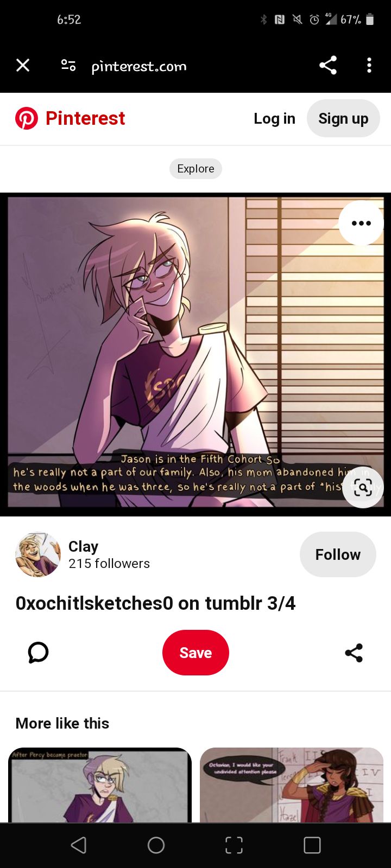The width and height of the screenshot is (391, 868).
Task: Tap the pinterest.com address bar
Action: [x=139, y=66]
